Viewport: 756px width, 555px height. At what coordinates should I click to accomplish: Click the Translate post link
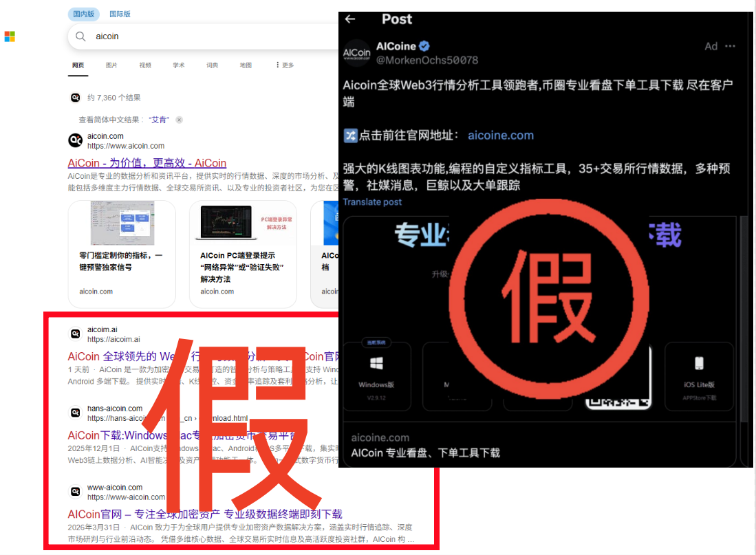point(372,202)
